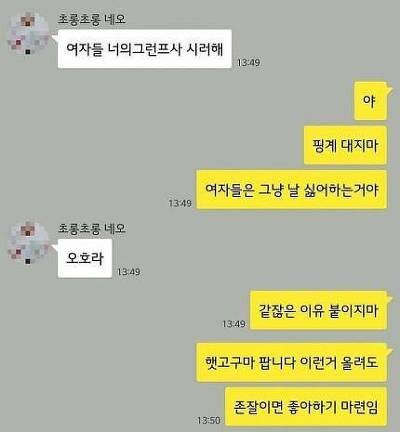
Task: Click the 13:50 timestamp beside 존잘이면 좋아하기 마련임
Action: tap(209, 421)
